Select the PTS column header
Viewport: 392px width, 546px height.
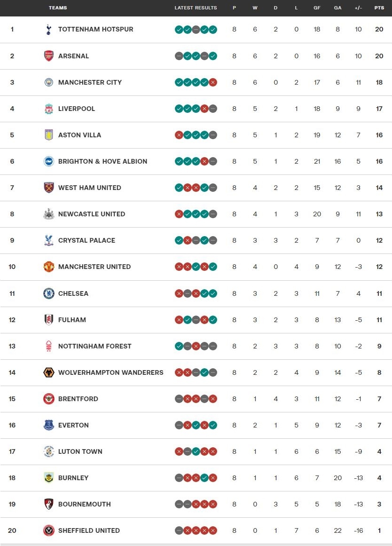click(379, 8)
